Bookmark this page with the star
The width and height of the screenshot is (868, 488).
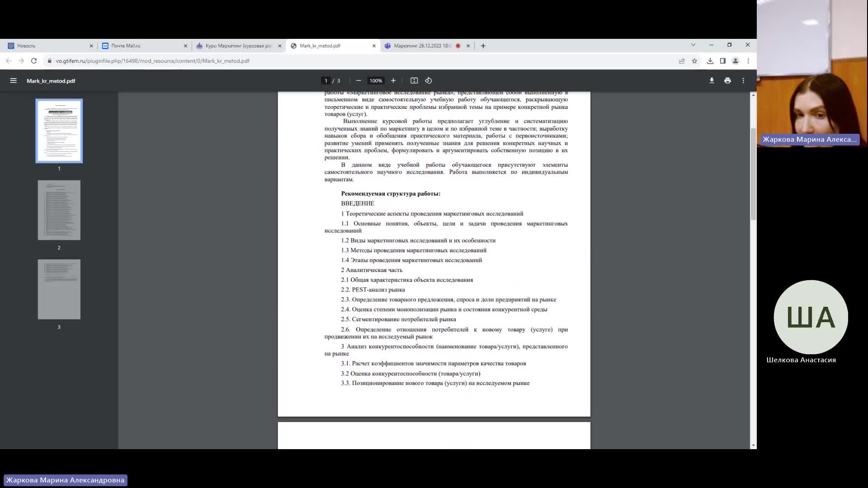coord(694,61)
